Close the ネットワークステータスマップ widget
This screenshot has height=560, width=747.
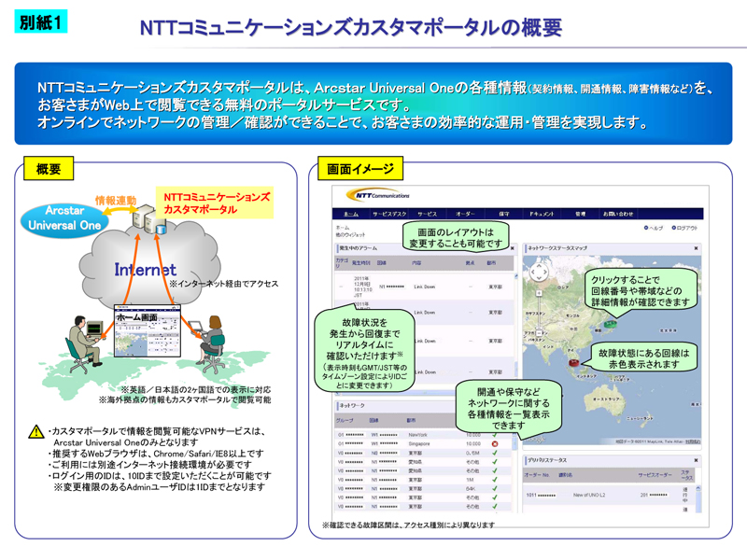[x=696, y=248]
